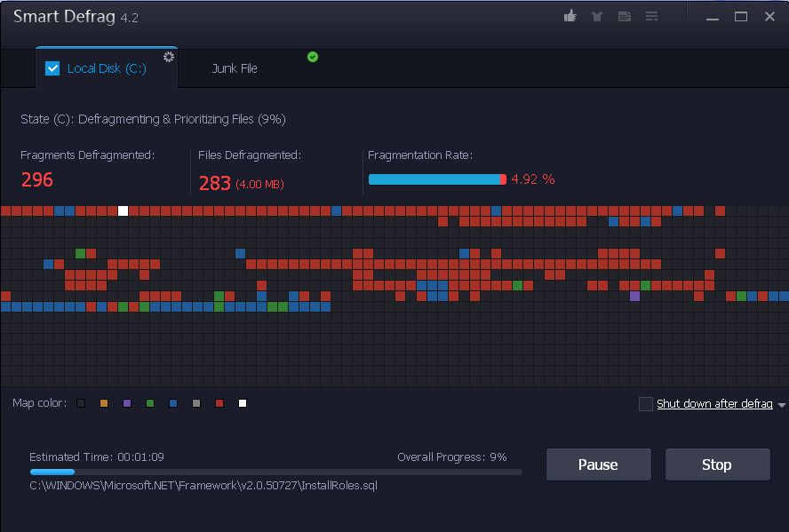Click the 4.92 % fragmentation value
This screenshot has height=532, width=789.
[533, 179]
